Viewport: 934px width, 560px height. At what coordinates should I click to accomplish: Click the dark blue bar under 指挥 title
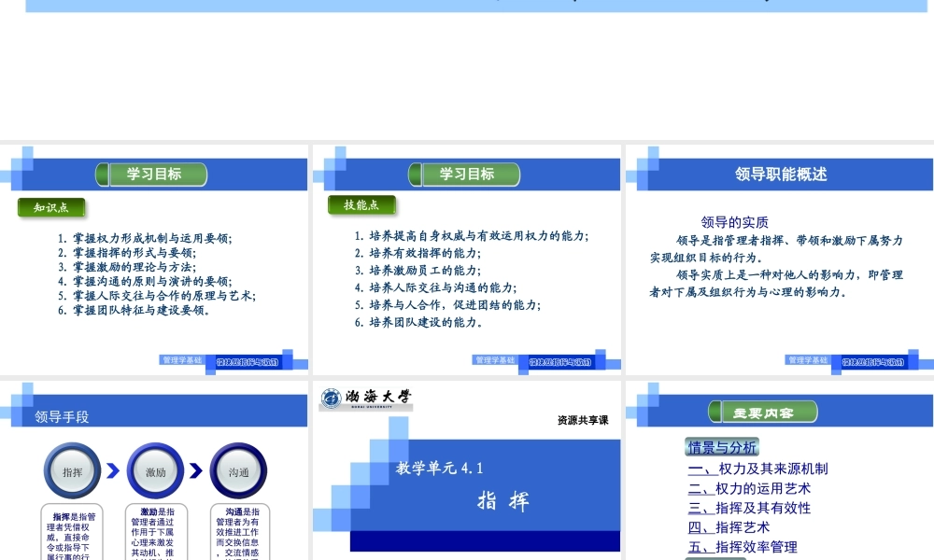(x=485, y=542)
